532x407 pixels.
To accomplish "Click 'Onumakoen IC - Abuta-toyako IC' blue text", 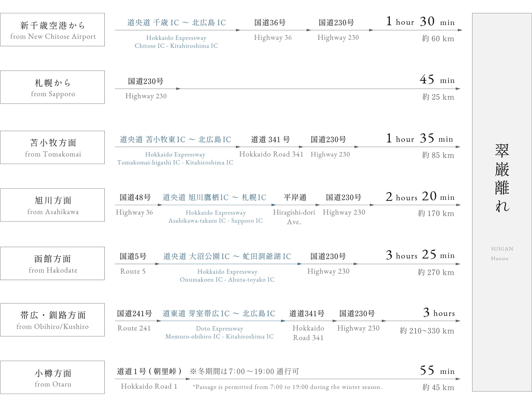I will point(227,280).
